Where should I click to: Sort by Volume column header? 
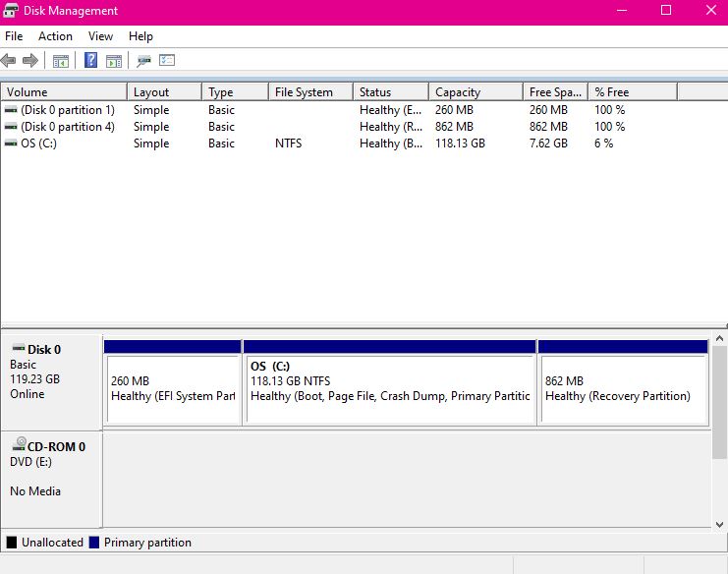(64, 92)
